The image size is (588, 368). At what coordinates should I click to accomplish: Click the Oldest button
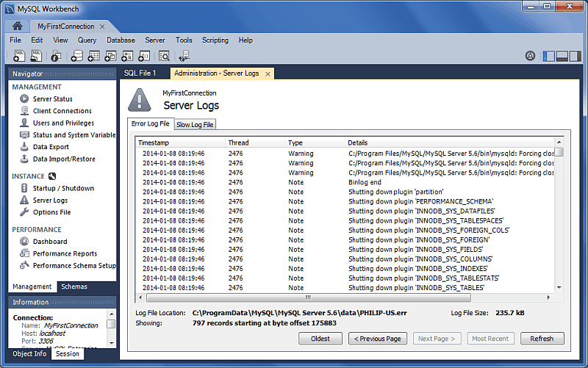click(x=320, y=339)
